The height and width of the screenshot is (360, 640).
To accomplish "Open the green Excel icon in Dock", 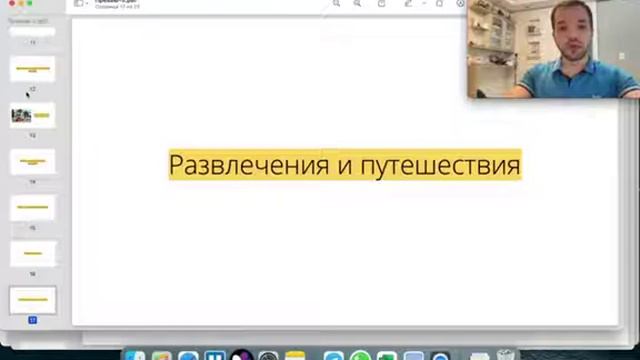I will 387,355.
